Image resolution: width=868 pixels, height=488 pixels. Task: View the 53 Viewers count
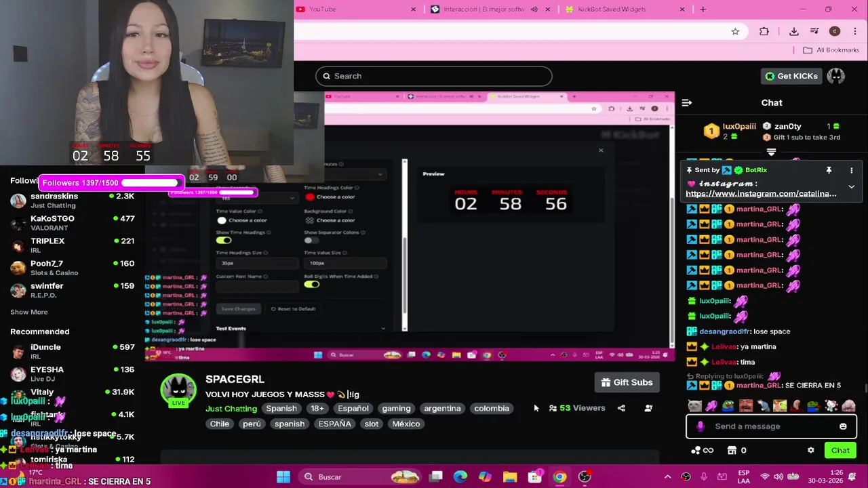(577, 408)
